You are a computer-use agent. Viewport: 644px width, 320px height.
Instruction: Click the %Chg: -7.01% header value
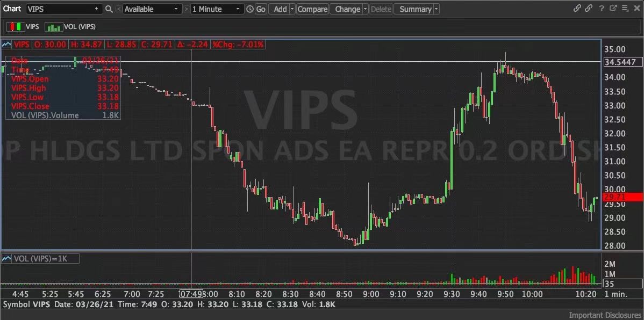click(x=238, y=45)
